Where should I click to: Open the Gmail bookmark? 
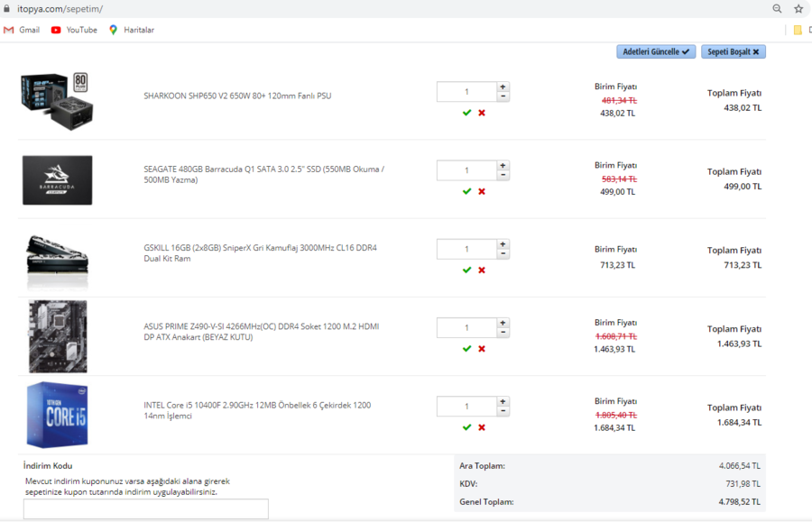(22, 30)
